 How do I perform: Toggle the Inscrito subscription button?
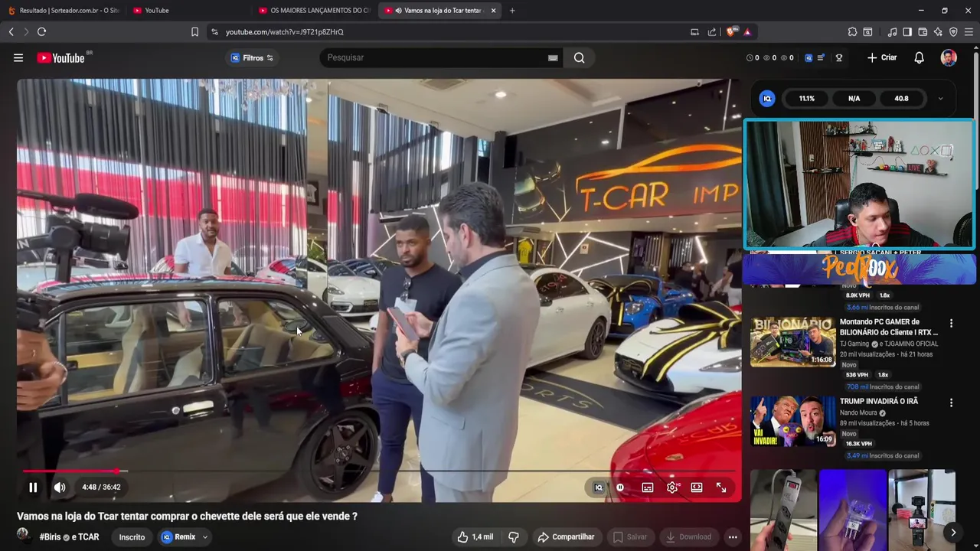(132, 537)
